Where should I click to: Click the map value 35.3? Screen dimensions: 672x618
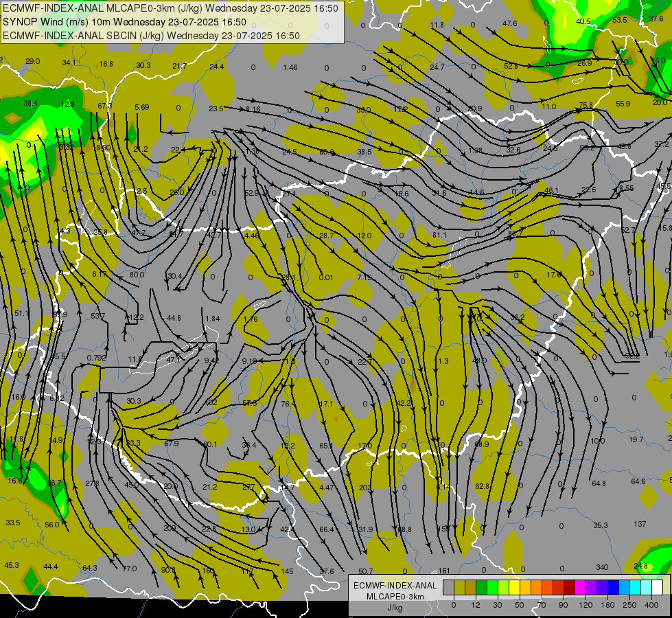tap(601, 525)
